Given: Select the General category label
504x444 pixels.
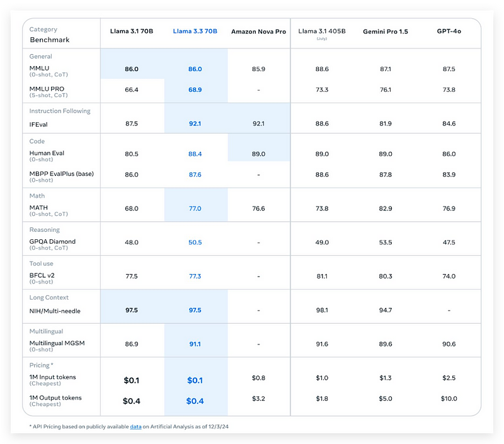Looking at the screenshot, I should click(x=40, y=57).
